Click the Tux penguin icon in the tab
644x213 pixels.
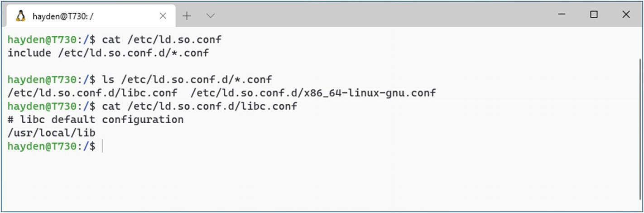point(20,16)
